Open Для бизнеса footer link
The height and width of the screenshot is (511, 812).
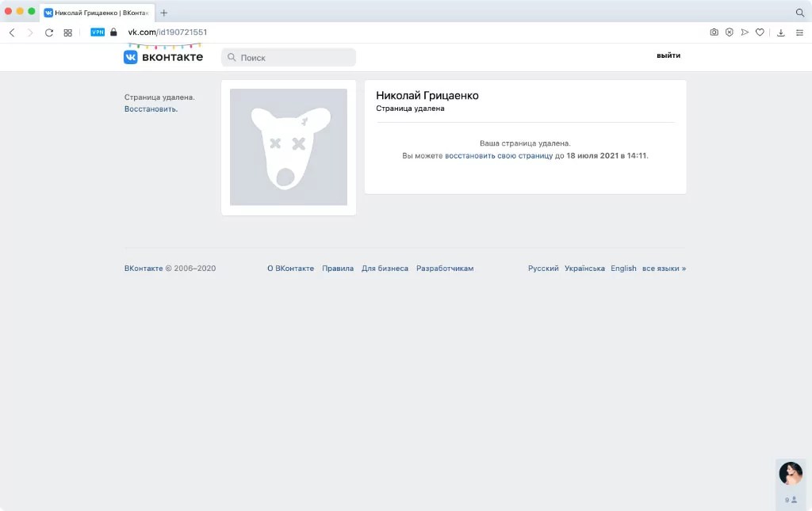[385, 269]
